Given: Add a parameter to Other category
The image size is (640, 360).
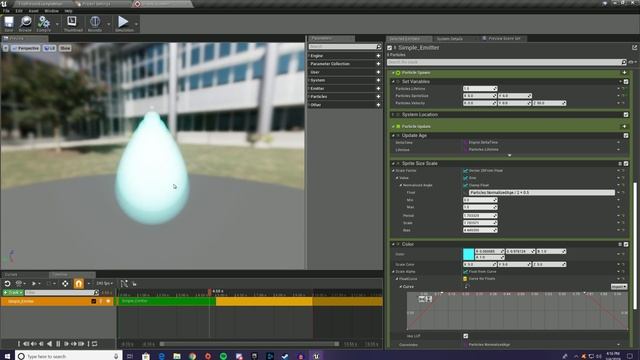Looking at the screenshot, I should click(x=378, y=104).
